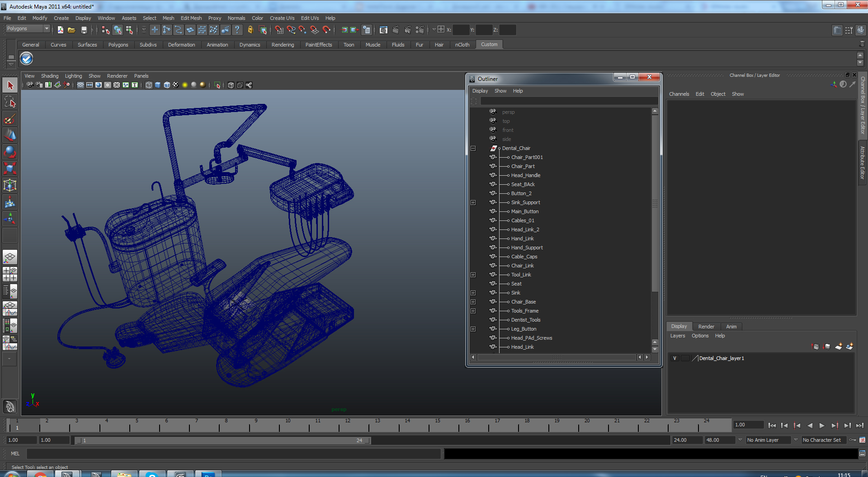This screenshot has width=868, height=477.
Task: Activate the Lasso select tool
Action: tap(10, 102)
